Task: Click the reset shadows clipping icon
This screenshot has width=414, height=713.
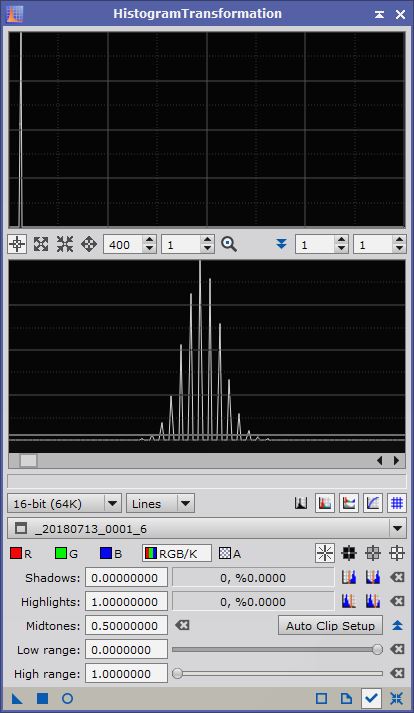Action: coord(397,577)
